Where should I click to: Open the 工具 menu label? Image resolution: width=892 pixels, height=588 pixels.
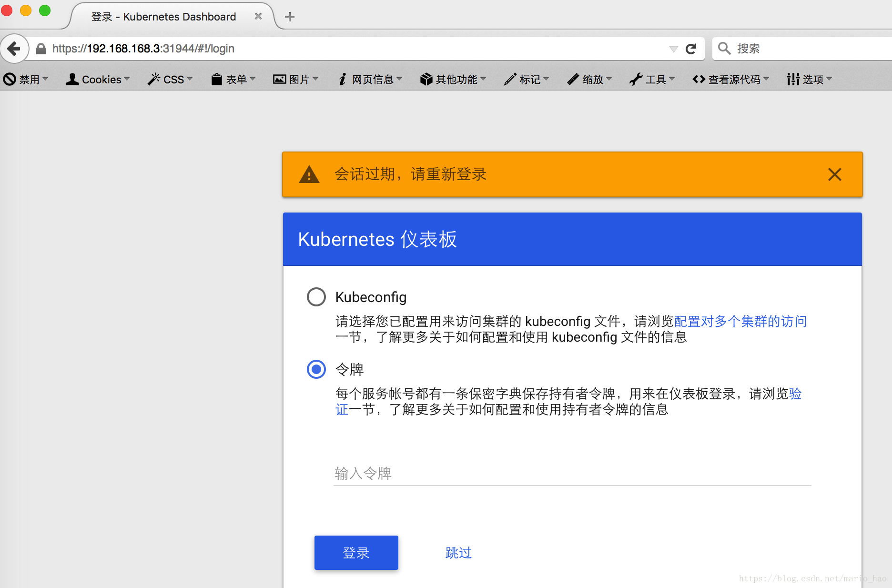(x=656, y=80)
